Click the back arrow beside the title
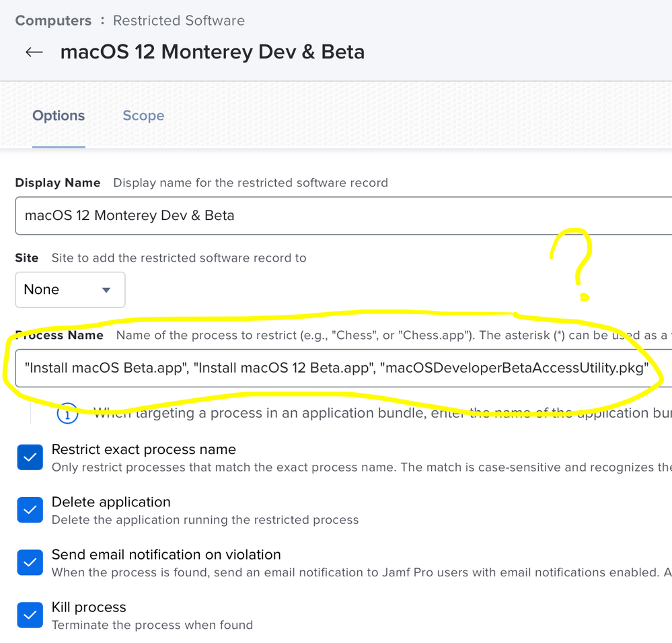Image resolution: width=672 pixels, height=643 pixels. tap(34, 52)
